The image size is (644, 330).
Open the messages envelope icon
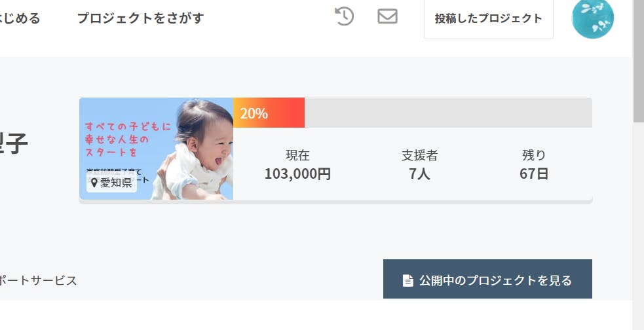(388, 16)
